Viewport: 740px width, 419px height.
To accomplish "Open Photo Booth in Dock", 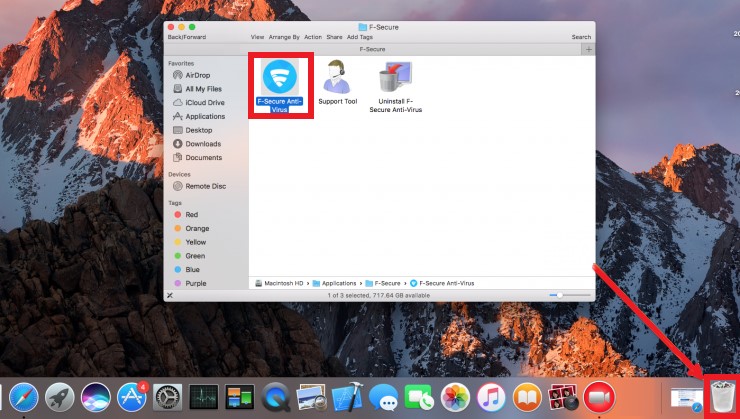I will [563, 397].
